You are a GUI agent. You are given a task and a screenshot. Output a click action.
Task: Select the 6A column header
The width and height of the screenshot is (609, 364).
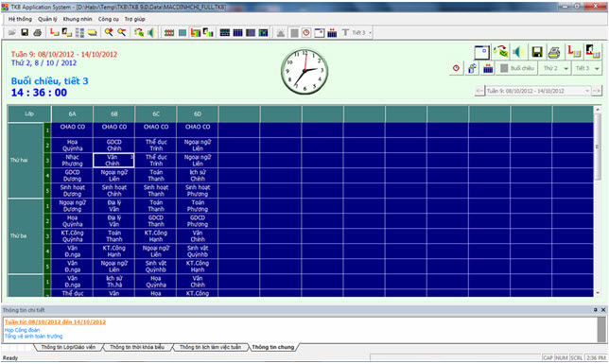click(x=72, y=114)
